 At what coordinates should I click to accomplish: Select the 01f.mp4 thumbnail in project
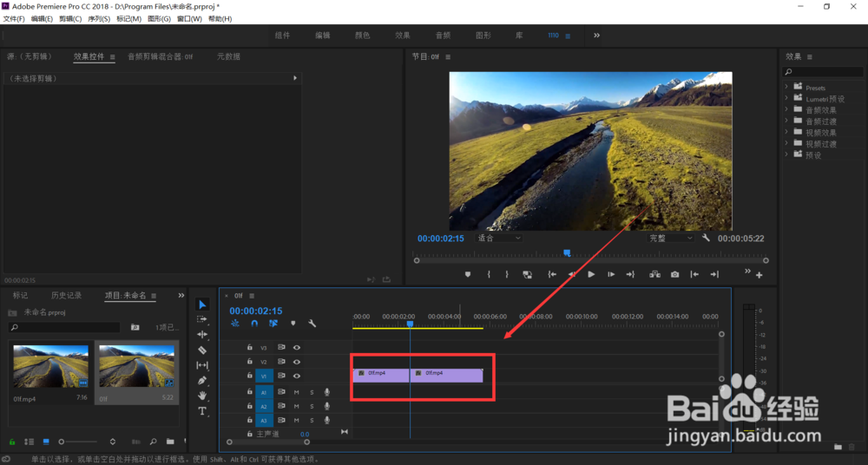click(x=51, y=366)
